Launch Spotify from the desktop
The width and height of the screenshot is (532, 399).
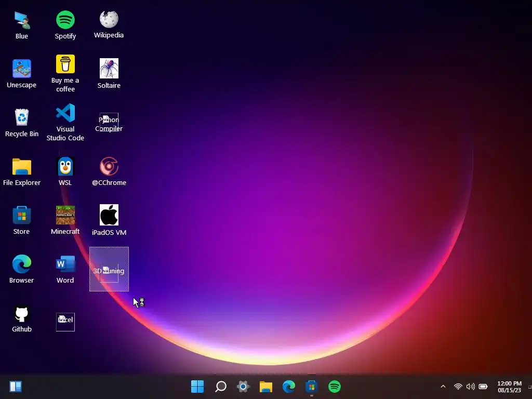(65, 25)
